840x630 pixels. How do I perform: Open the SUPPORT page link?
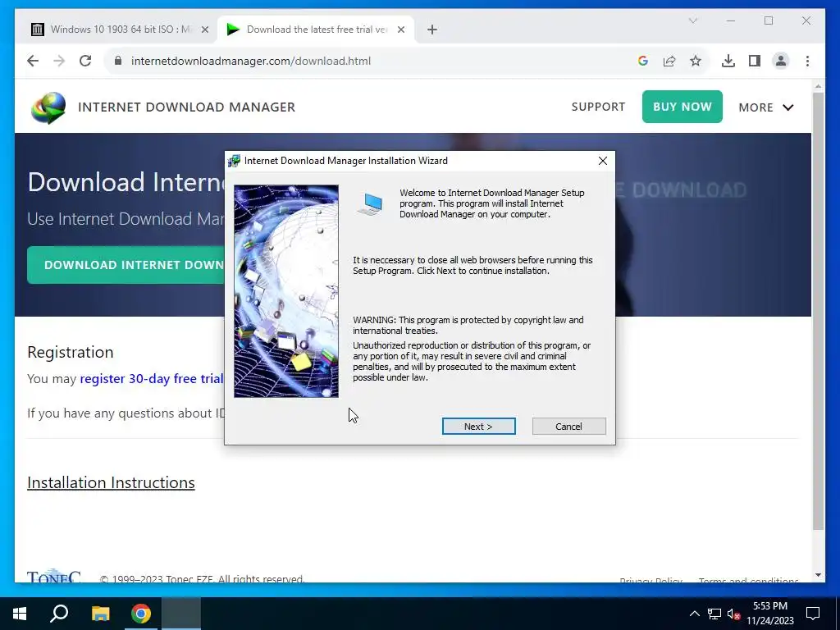pos(598,107)
